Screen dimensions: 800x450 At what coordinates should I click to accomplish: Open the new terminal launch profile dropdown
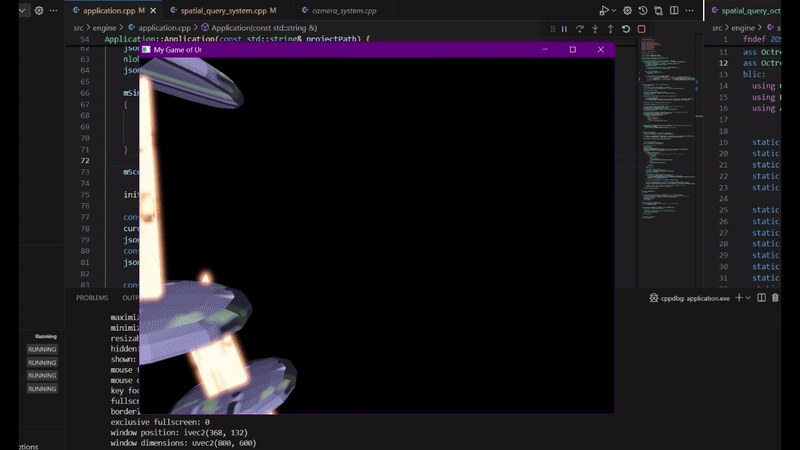coord(748,298)
